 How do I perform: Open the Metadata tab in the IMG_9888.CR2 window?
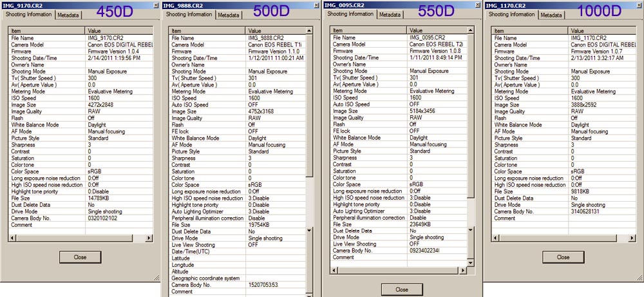(x=229, y=15)
